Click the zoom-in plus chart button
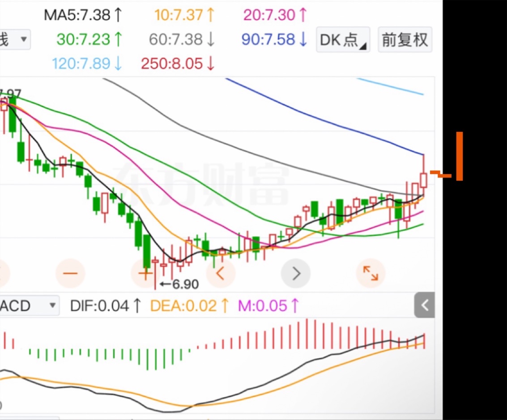Screen dimensions: 507x420 coord(145,273)
